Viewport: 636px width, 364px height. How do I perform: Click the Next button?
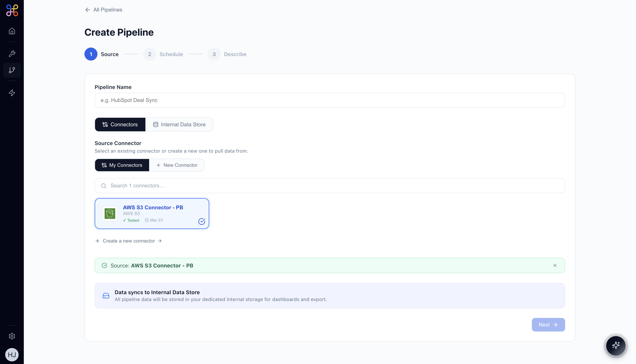[x=548, y=325]
